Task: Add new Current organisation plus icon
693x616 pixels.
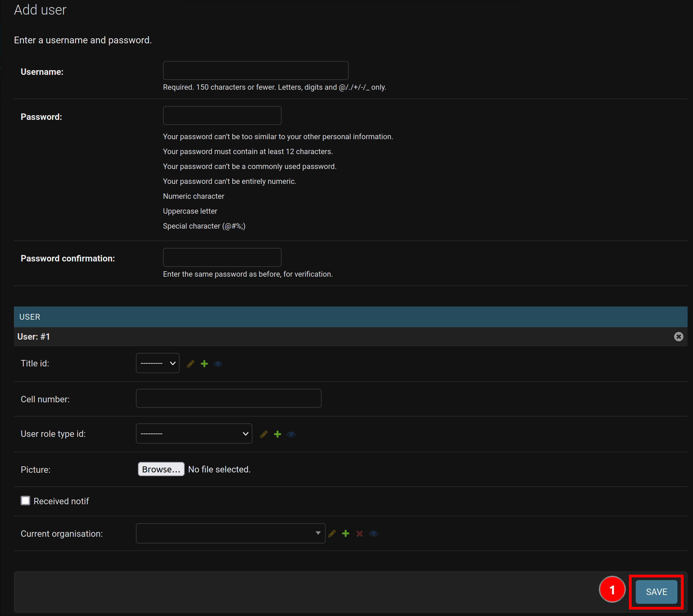Action: 345,533
